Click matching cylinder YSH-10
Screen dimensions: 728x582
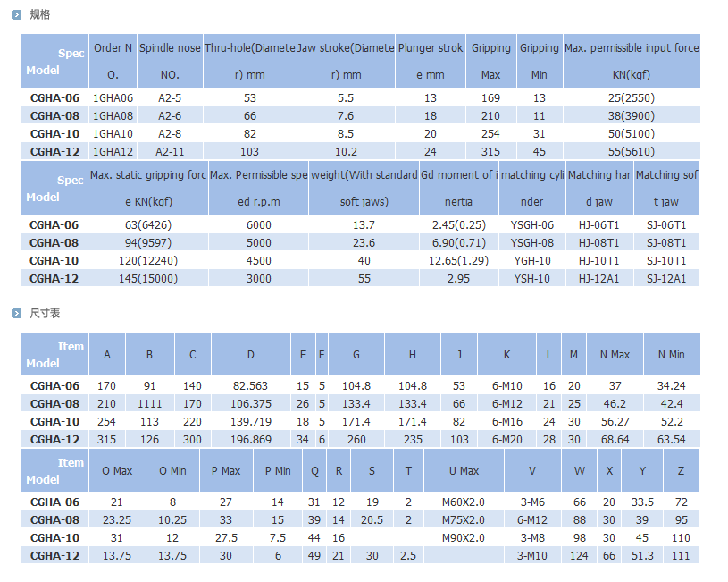click(532, 278)
